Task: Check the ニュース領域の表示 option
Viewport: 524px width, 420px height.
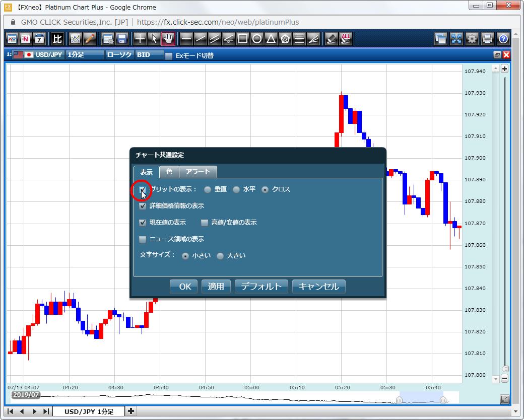Action: pyautogui.click(x=143, y=239)
